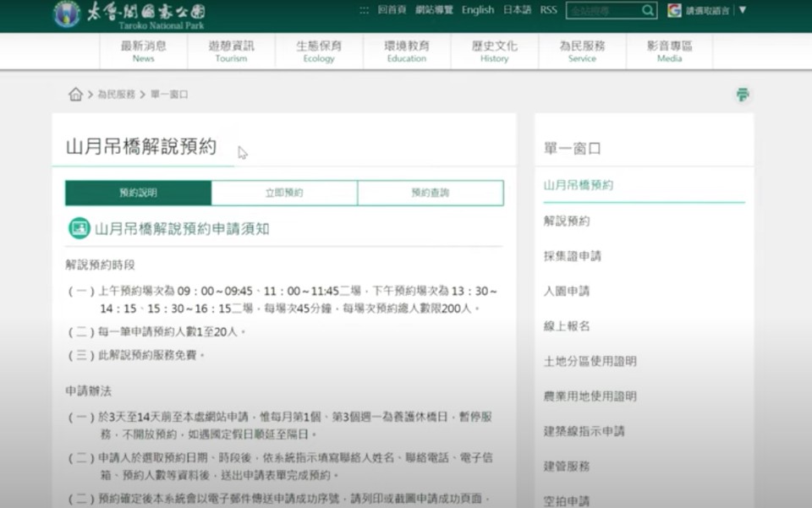Switch site to English
812x508 pixels.
point(478,10)
